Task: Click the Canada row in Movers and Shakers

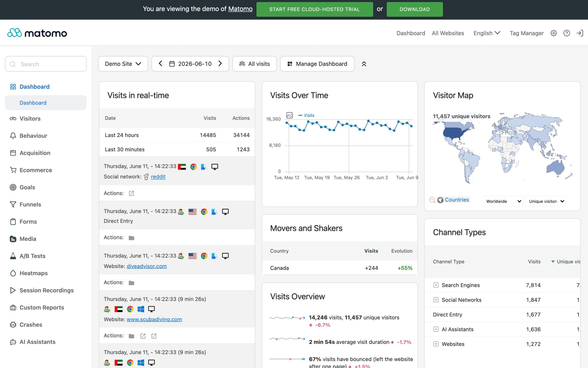Action: (340, 268)
